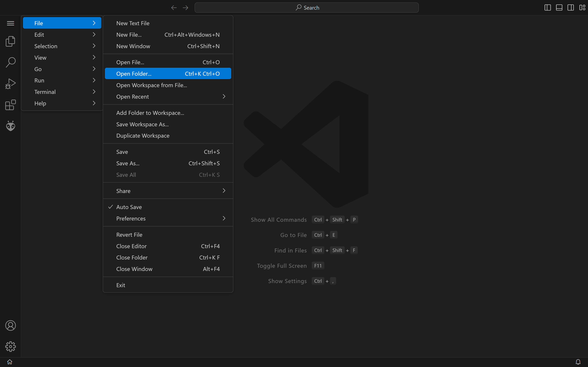This screenshot has height=367, width=588.
Task: Open the Manage settings gear
Action: coord(10,346)
